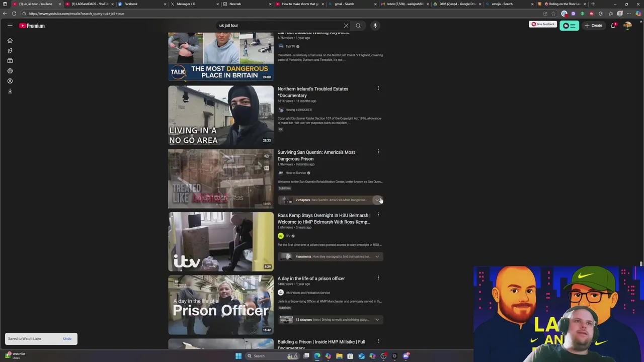Open Shorts from the sidebar
The height and width of the screenshot is (362, 644).
tap(10, 51)
